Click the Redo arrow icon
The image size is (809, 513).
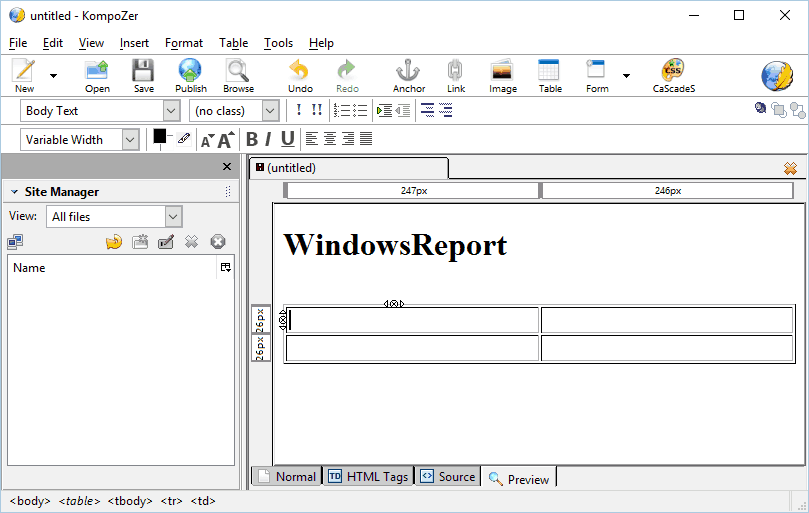point(347,75)
